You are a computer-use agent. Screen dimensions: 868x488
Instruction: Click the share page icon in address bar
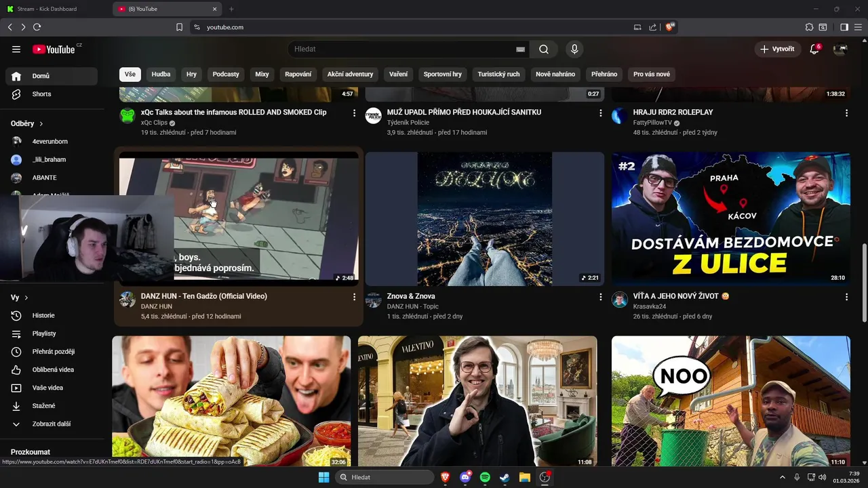click(x=652, y=27)
